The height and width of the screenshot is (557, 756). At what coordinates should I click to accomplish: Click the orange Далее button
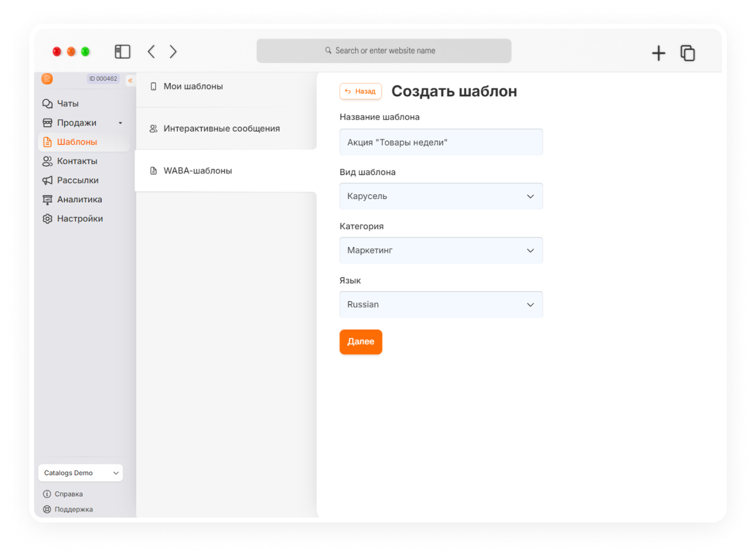(x=361, y=342)
